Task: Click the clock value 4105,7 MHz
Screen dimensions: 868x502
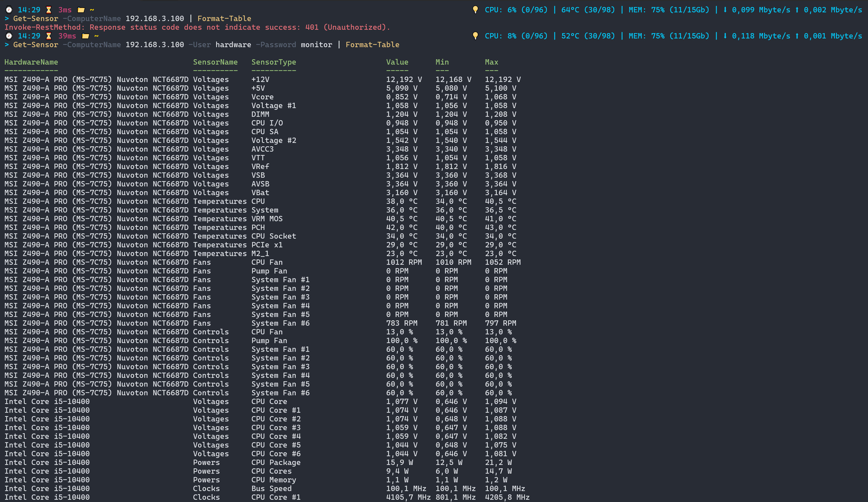Action: click(x=408, y=497)
